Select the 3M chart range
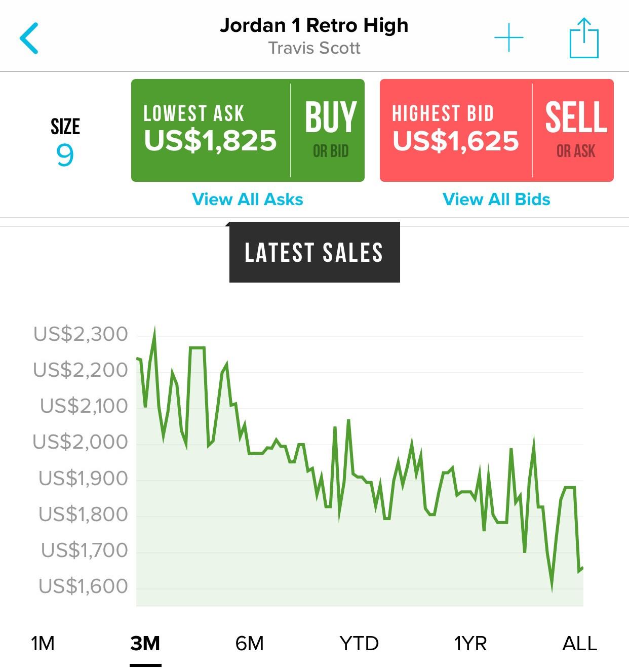Image resolution: width=629 pixels, height=672 pixels. tap(145, 644)
